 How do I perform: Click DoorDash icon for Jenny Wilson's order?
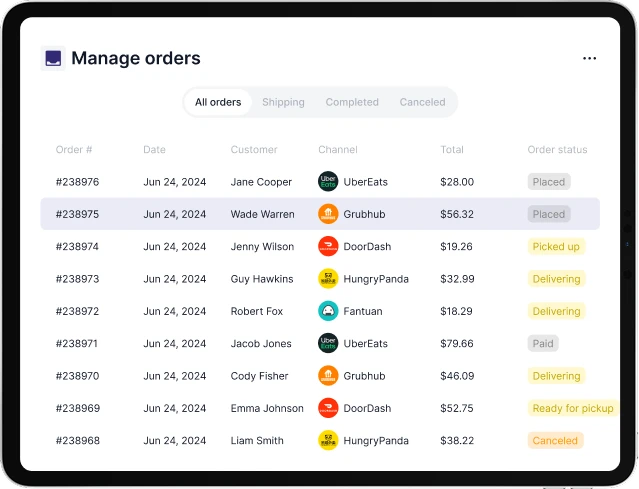coord(328,247)
